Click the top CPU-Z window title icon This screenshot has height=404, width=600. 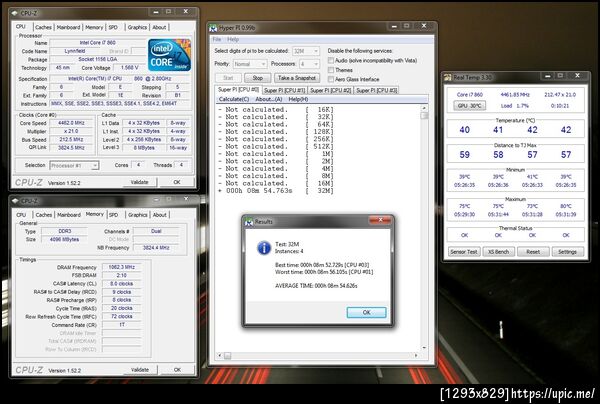tap(15, 13)
